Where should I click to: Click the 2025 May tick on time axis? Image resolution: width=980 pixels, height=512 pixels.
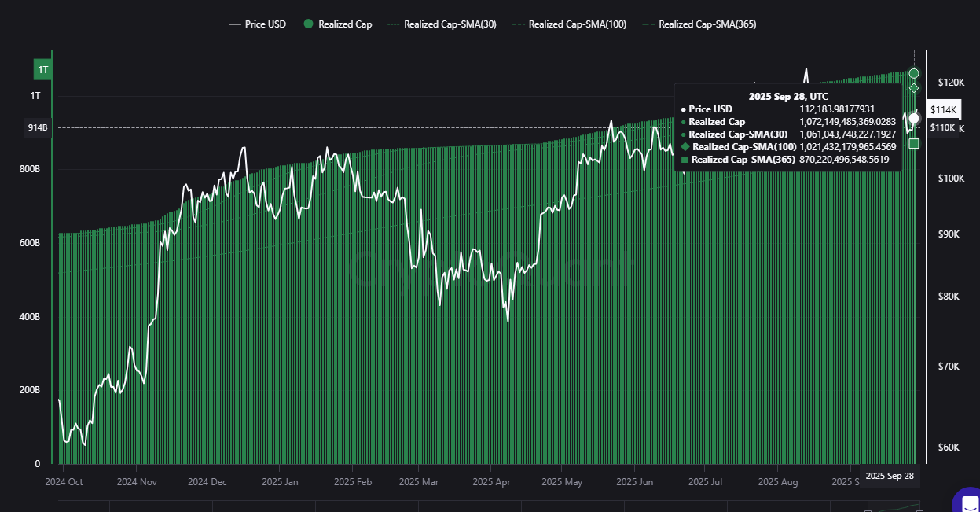(x=562, y=482)
